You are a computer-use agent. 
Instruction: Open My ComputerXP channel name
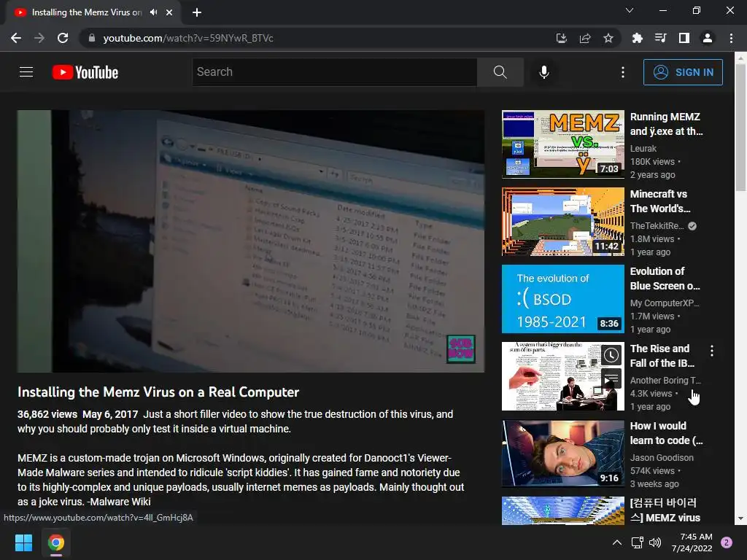[665, 303]
